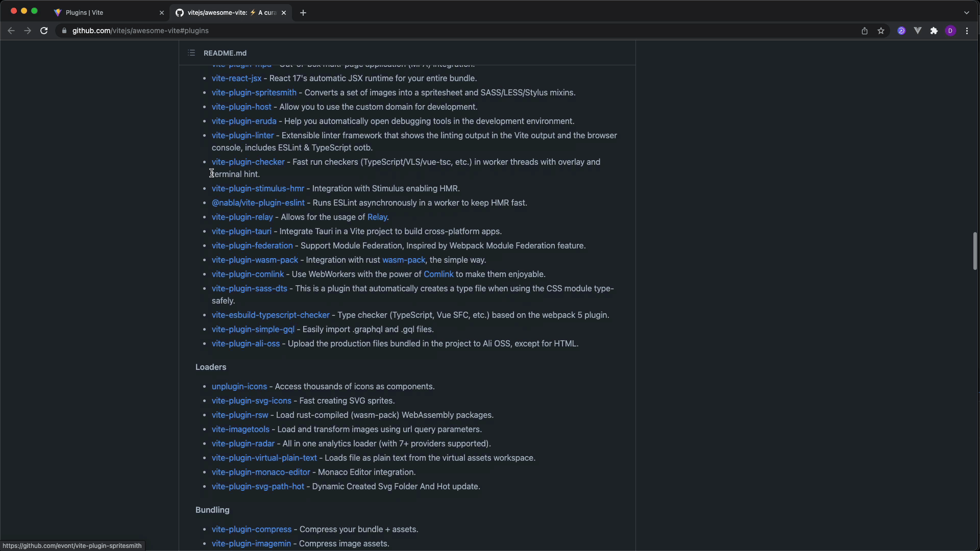
Task: Click the README.md file title
Action: coord(225,53)
